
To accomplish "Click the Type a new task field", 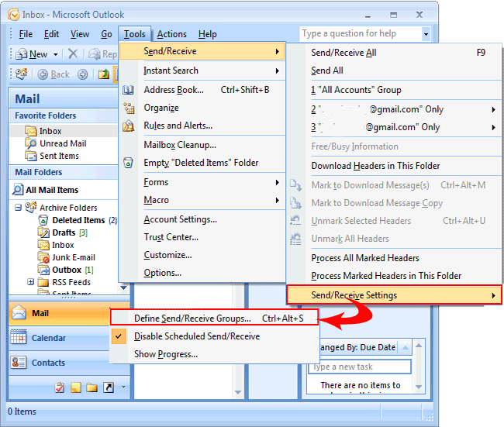I will pyautogui.click(x=360, y=367).
